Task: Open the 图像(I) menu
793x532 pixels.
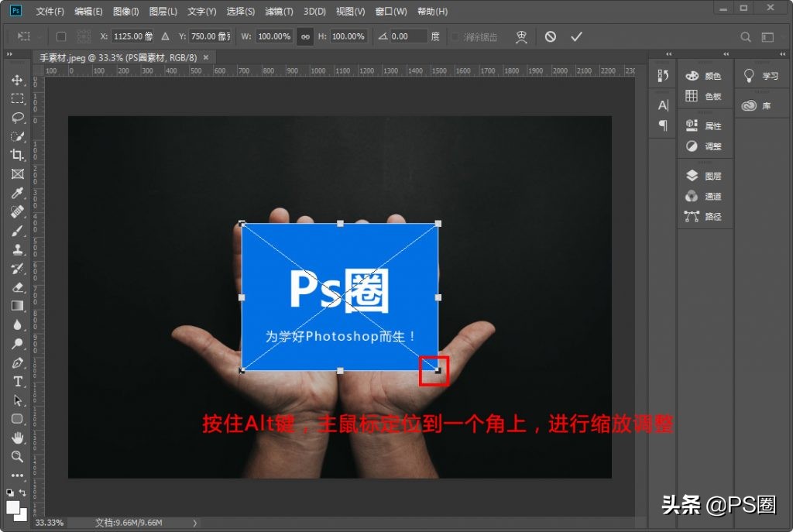Action: 126,11
